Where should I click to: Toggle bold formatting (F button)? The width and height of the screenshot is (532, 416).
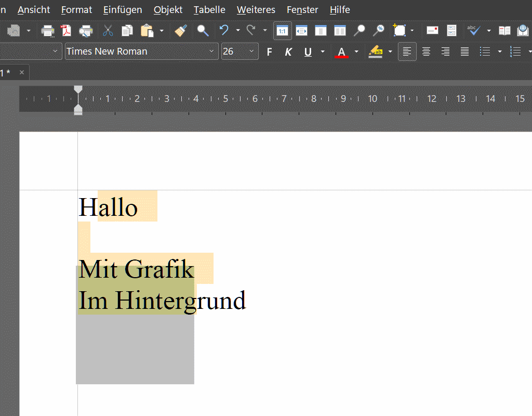pyautogui.click(x=269, y=51)
